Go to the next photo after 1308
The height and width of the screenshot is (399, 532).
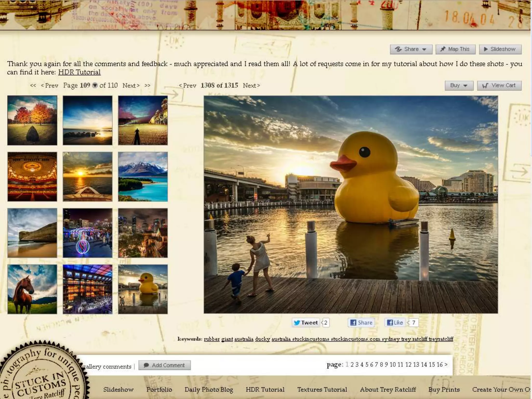(251, 85)
